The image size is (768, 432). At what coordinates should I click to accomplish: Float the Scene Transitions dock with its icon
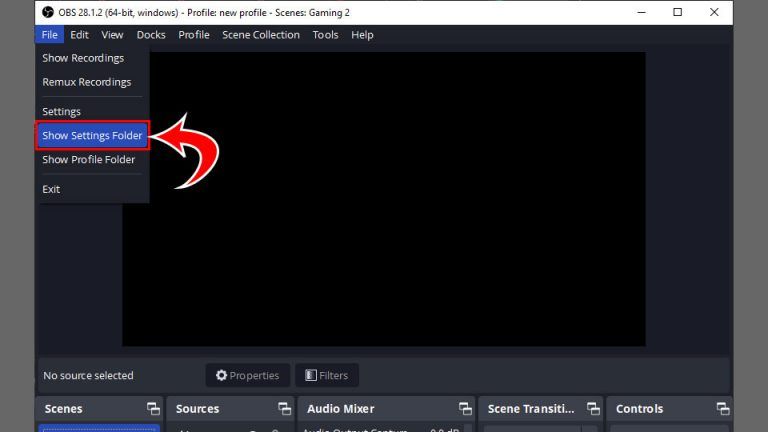[594, 409]
